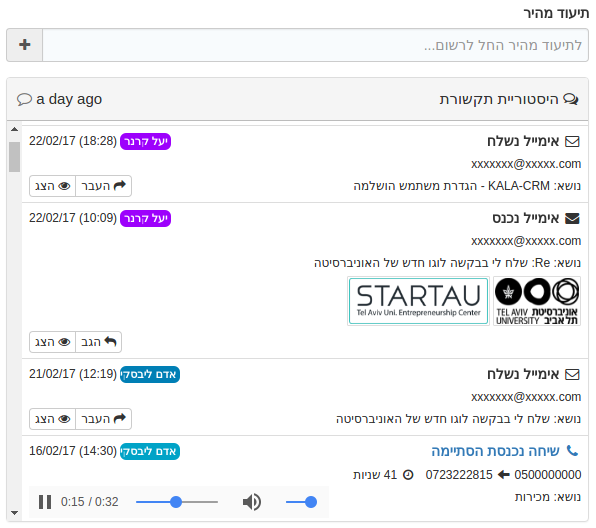Mute the call recording speaker icon

[x=252, y=502]
